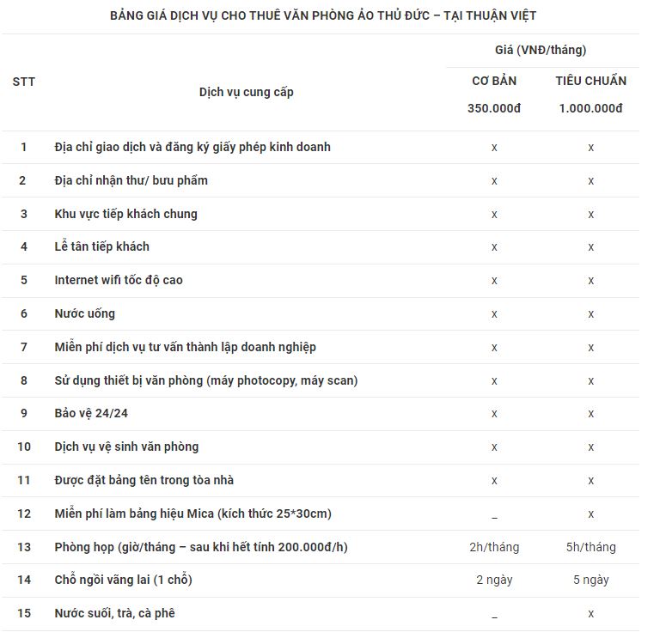Viewport: 672px width, 632px height.
Task: Select row Địa chỉ nhận thư/ bưu phẩm
Action: click(321, 180)
